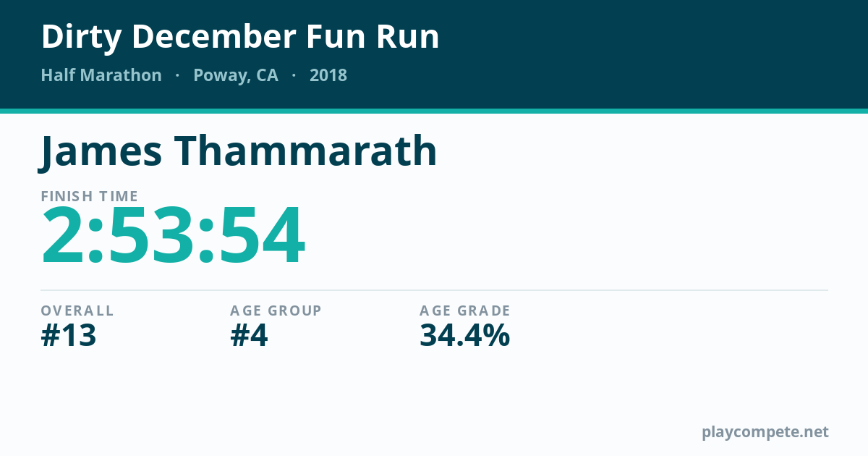The image size is (868, 456).
Task: Select the 2018 year label
Action: pyautogui.click(x=328, y=75)
